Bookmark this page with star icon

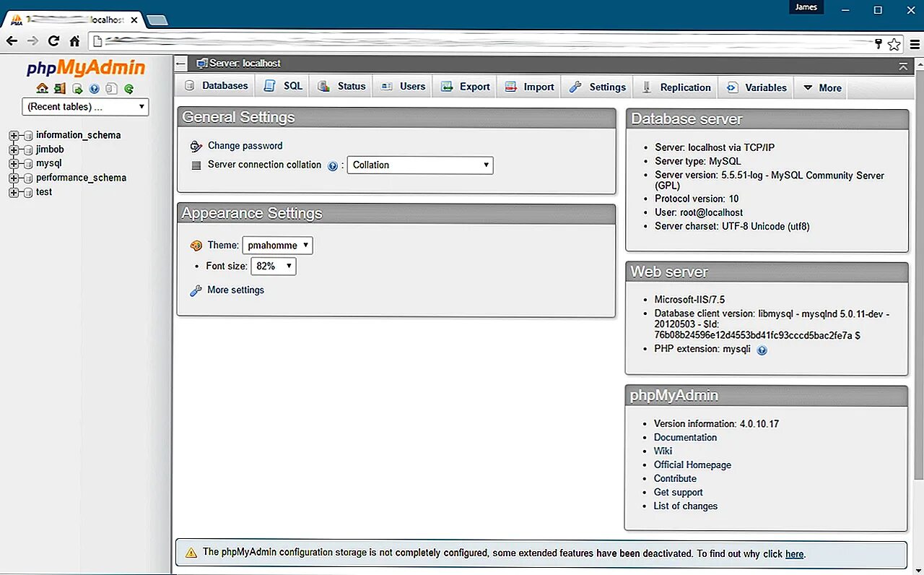[x=894, y=44]
